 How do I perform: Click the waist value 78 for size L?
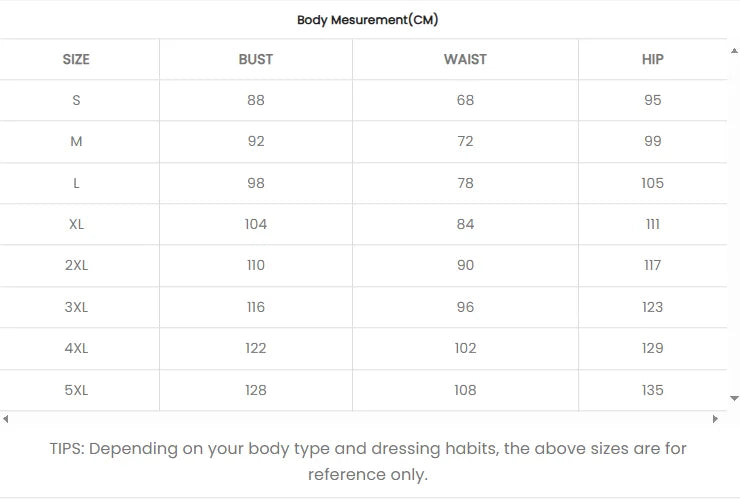[x=465, y=183]
